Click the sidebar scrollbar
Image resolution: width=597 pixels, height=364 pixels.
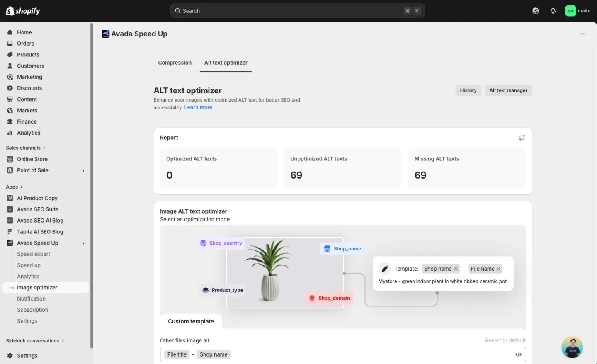pos(92,185)
